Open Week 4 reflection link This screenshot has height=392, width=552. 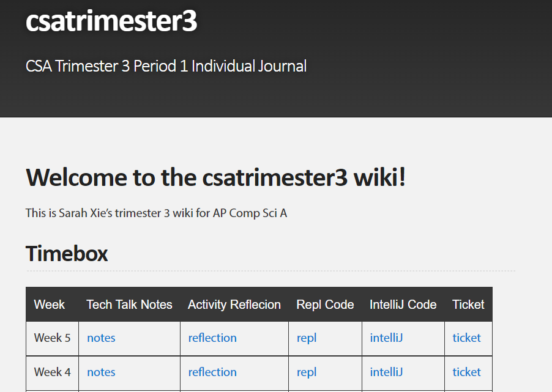[212, 372]
